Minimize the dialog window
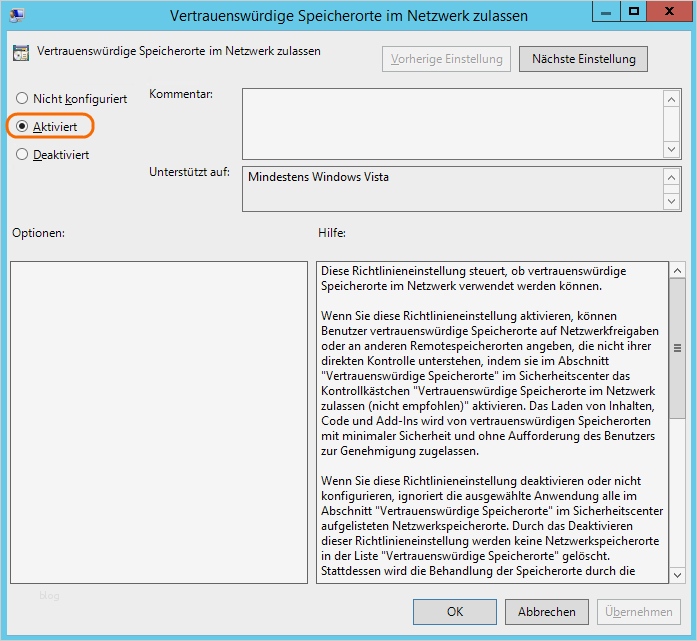The height and width of the screenshot is (641, 697). [x=605, y=12]
